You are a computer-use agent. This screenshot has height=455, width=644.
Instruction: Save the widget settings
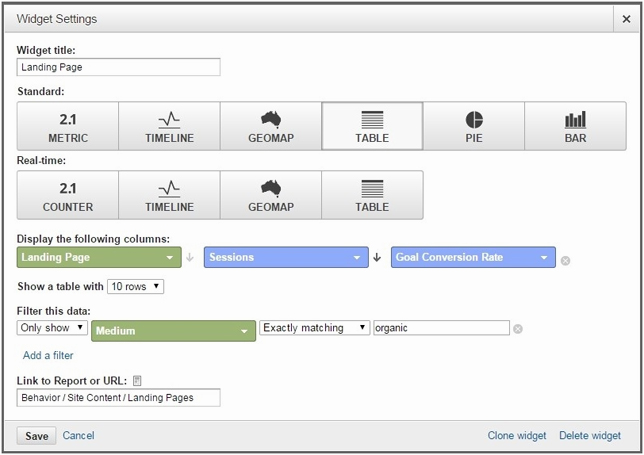click(x=36, y=436)
